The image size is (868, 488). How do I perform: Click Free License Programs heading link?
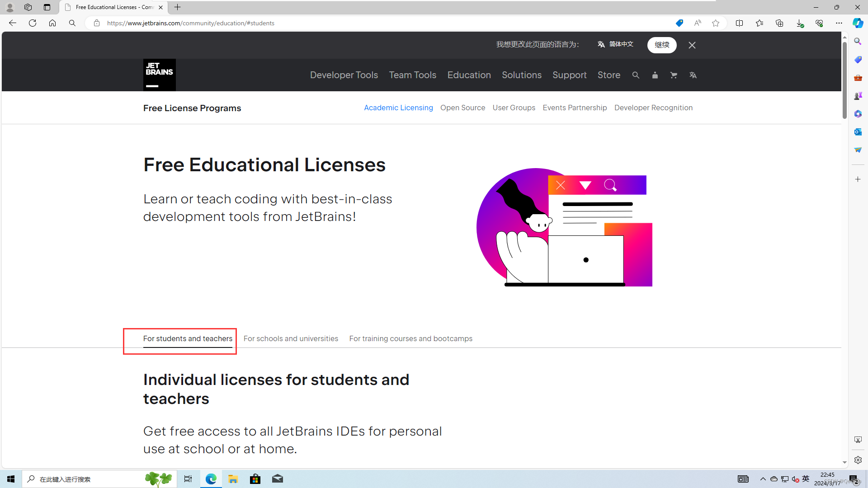[x=192, y=108]
